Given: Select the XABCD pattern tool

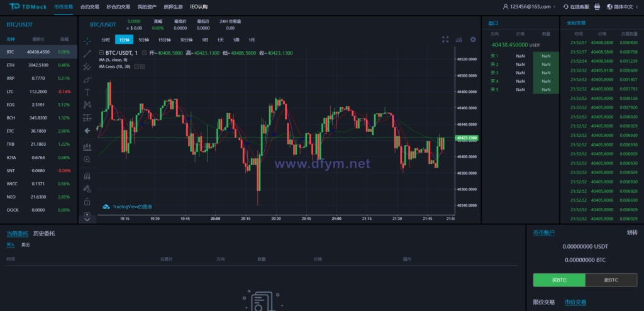Looking at the screenshot, I should [87, 105].
